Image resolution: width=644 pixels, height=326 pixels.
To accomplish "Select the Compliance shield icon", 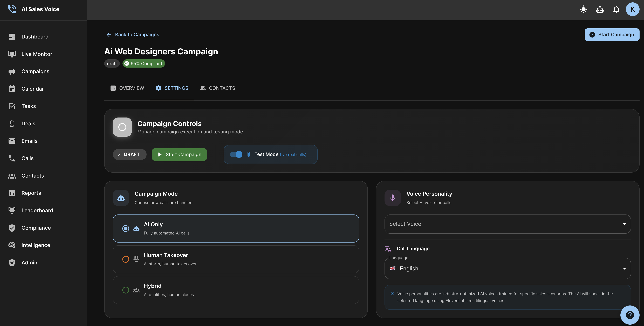I will [x=12, y=228].
